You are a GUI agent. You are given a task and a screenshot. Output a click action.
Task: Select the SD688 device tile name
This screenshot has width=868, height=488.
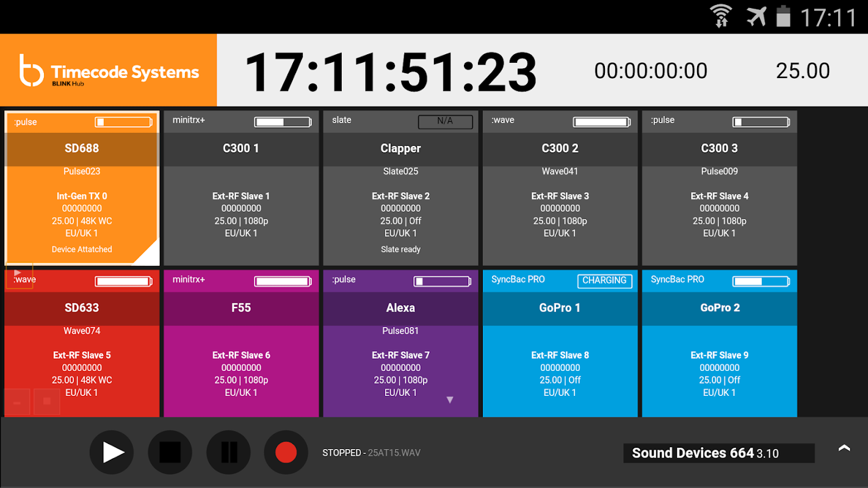coord(82,148)
